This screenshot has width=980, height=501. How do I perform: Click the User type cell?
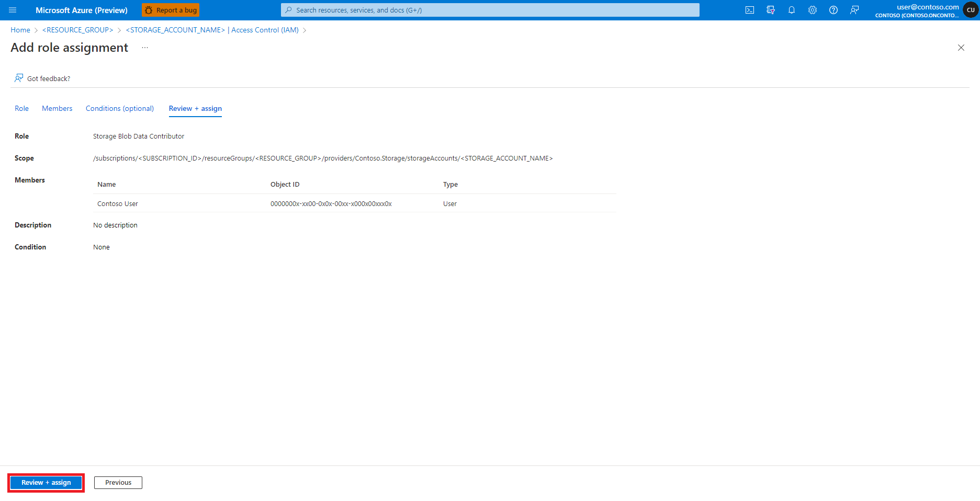coord(450,204)
